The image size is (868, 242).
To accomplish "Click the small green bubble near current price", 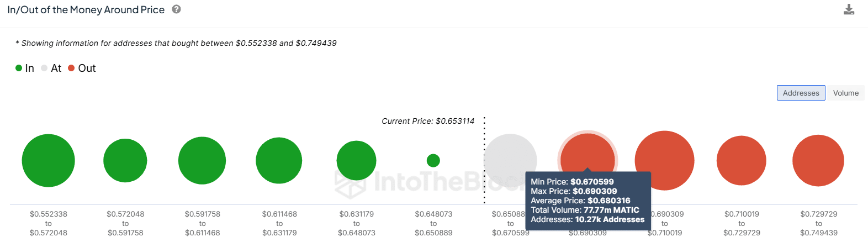I will tap(433, 160).
